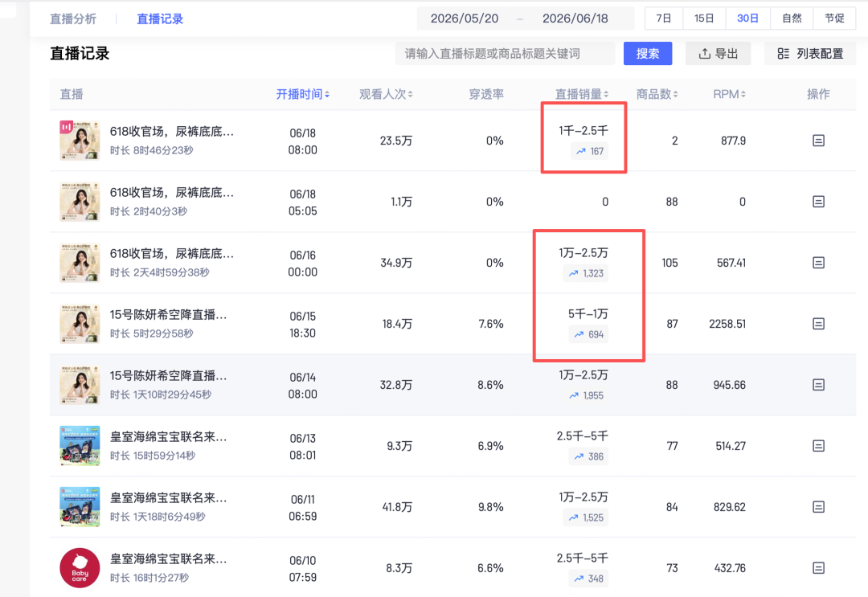Screen dimensions: 868x597
Task: Switch to 直播分析 tab
Action: [73, 18]
